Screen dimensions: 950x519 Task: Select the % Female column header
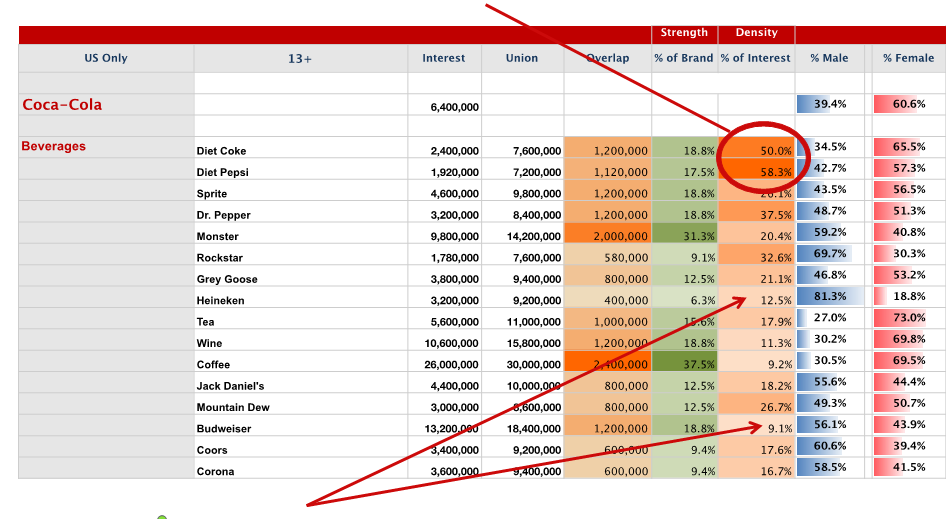coord(909,58)
